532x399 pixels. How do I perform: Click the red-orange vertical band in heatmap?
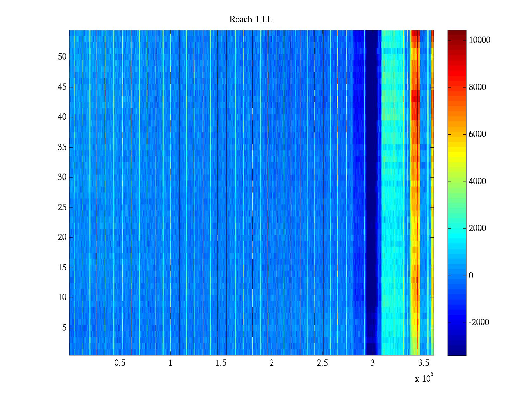[x=415, y=193]
